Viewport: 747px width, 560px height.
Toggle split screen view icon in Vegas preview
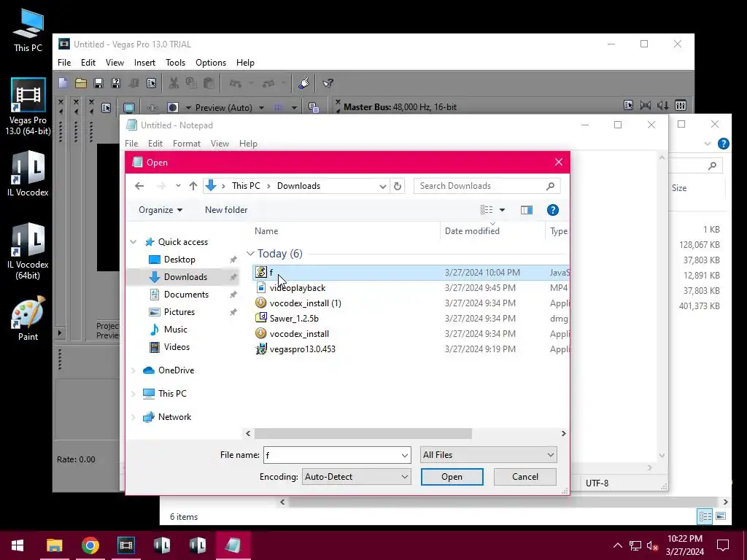coord(172,108)
